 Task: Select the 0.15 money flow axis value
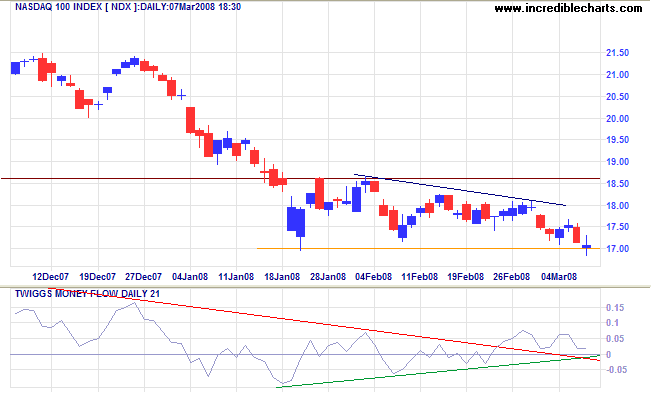pyautogui.click(x=615, y=308)
